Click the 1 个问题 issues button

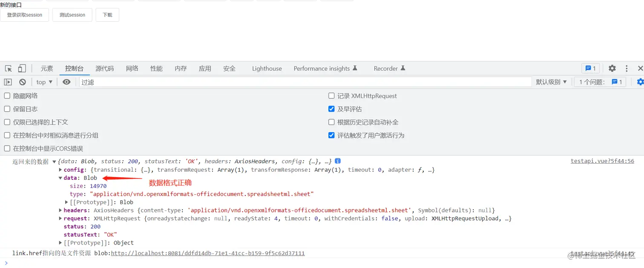tap(600, 82)
